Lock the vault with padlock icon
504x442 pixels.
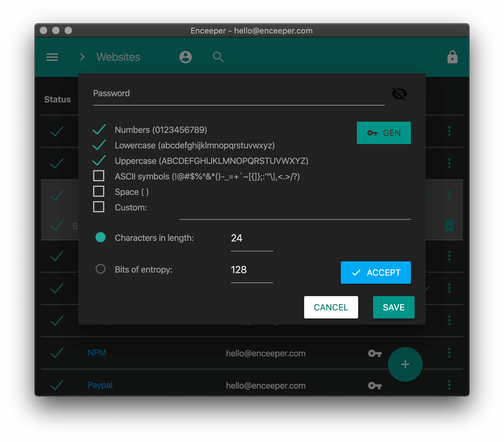pyautogui.click(x=452, y=57)
